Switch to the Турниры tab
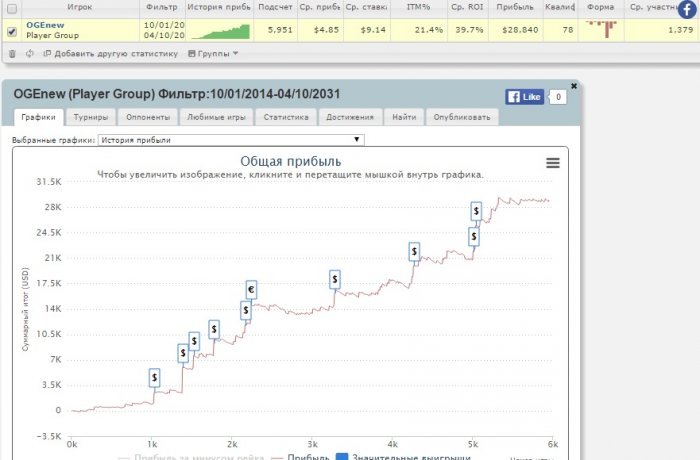The height and width of the screenshot is (460, 700). tap(91, 117)
